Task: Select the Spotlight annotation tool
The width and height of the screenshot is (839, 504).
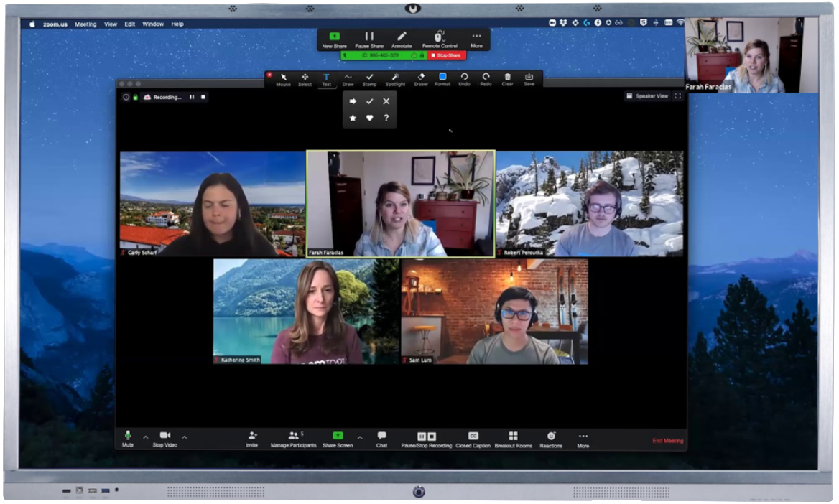Action: pyautogui.click(x=395, y=78)
